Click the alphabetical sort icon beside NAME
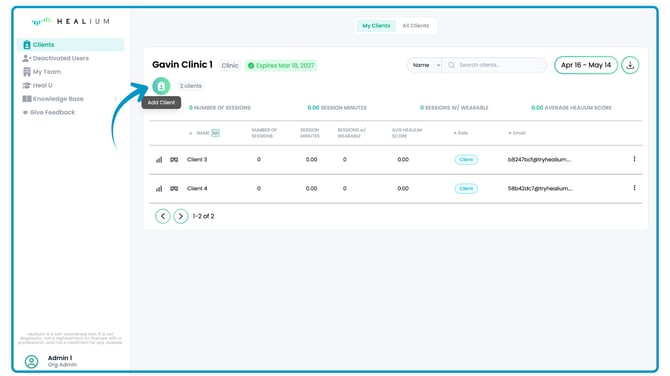This screenshot has height=376, width=670. (x=215, y=133)
